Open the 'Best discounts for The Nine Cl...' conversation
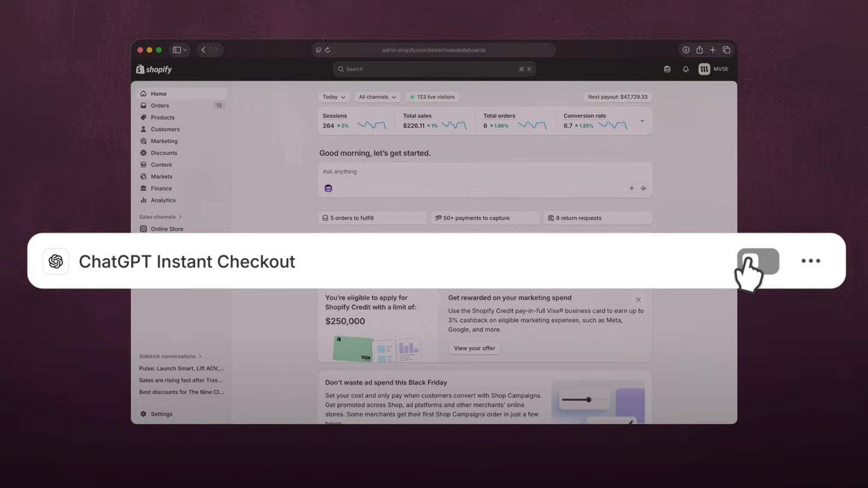Viewport: 868px width, 488px height. pos(181,392)
